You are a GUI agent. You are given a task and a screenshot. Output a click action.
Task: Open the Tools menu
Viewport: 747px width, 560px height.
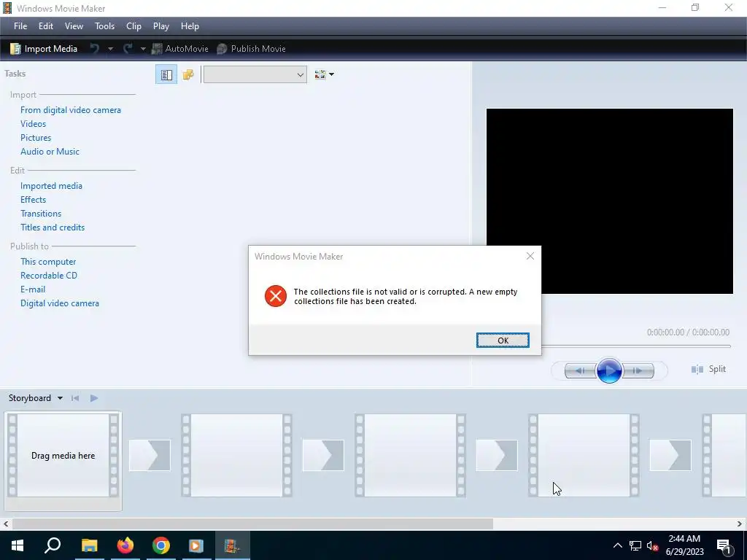(x=104, y=26)
